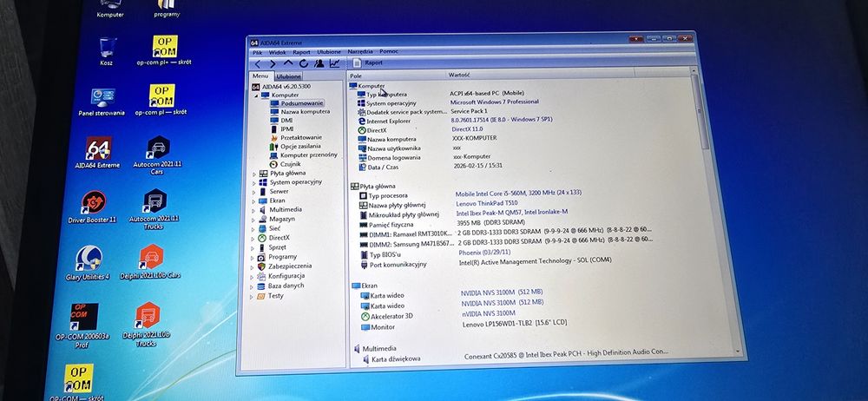Open Panel sterowania desktop icon
Viewport: 868px width, 401px height.
click(x=102, y=102)
